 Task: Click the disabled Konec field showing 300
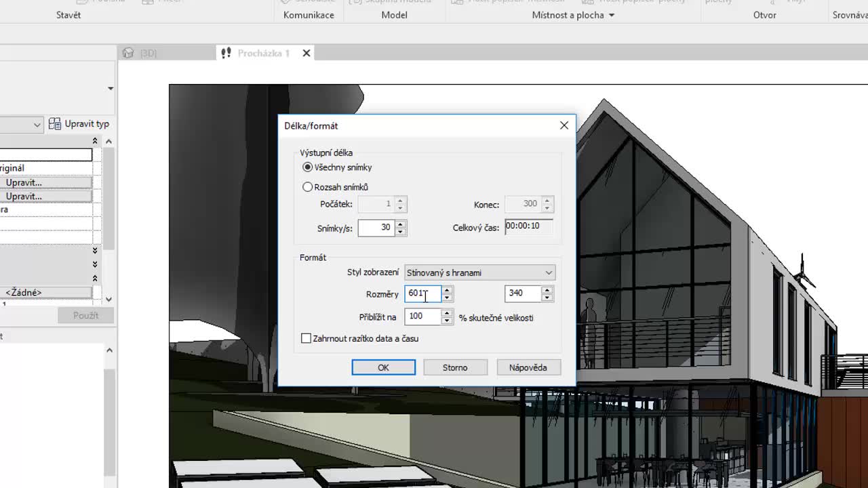click(x=524, y=204)
